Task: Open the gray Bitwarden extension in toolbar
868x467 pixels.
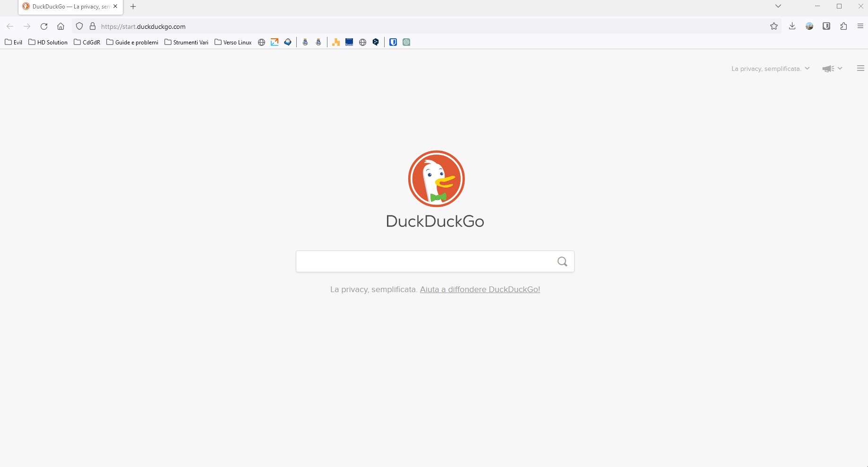Action: 826,26
